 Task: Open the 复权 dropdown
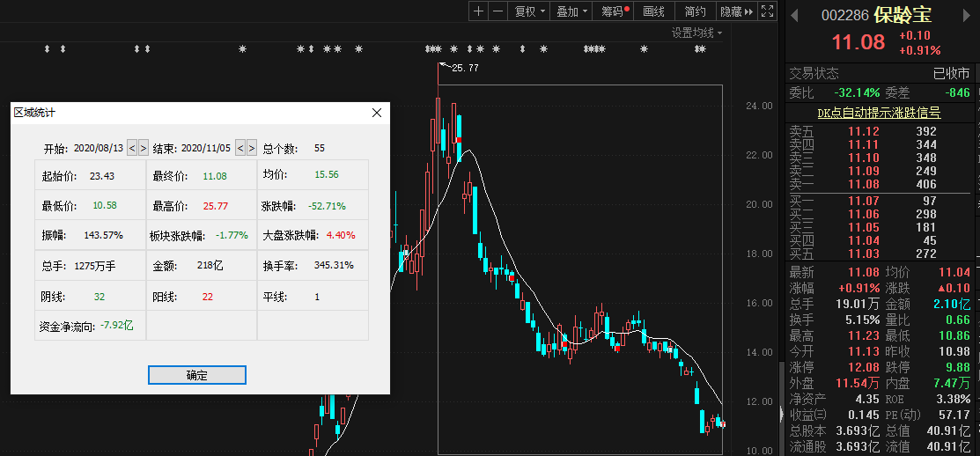click(x=530, y=11)
